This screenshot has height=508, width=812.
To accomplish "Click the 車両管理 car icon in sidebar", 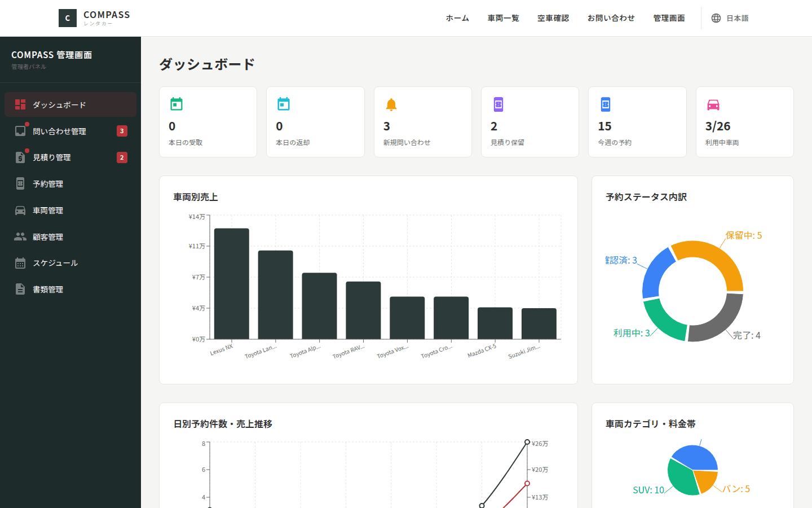I will pyautogui.click(x=20, y=211).
